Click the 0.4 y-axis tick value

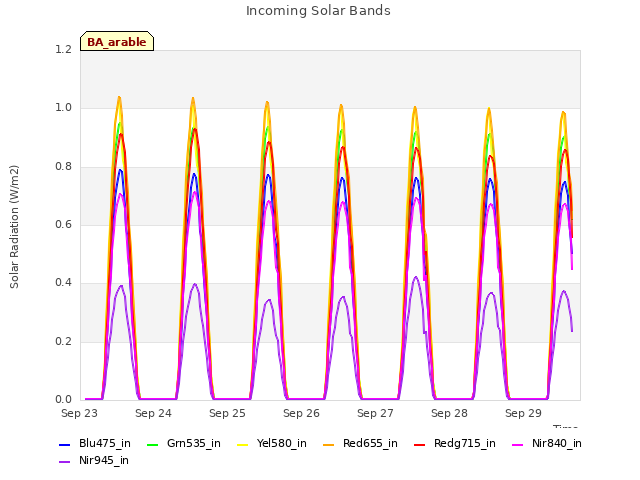coord(63,283)
